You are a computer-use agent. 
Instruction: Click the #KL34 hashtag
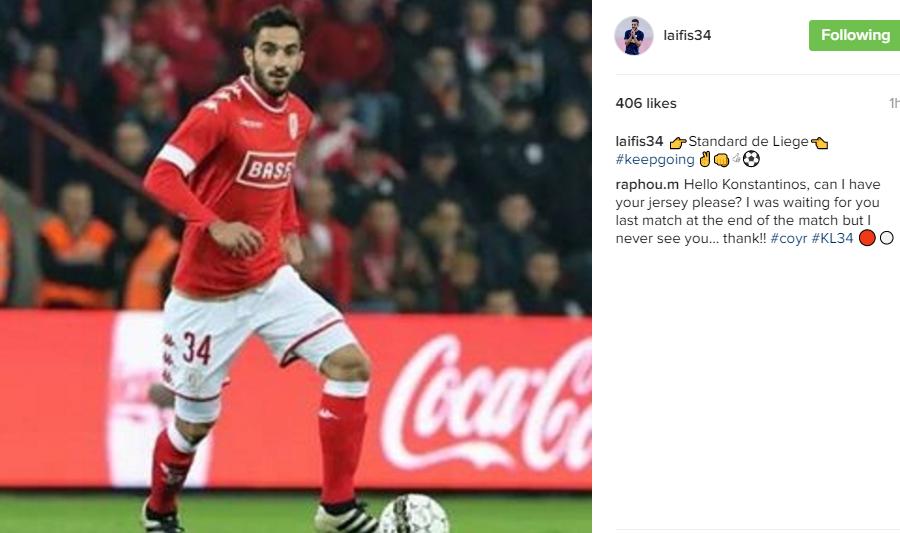(x=832, y=239)
